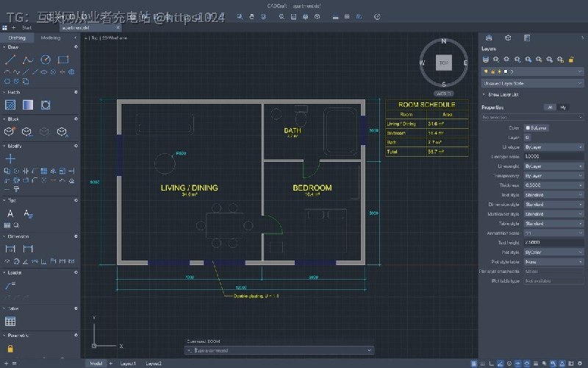Open the Start tab
Image resolution: width=588 pixels, height=368 pixels.
26,28
